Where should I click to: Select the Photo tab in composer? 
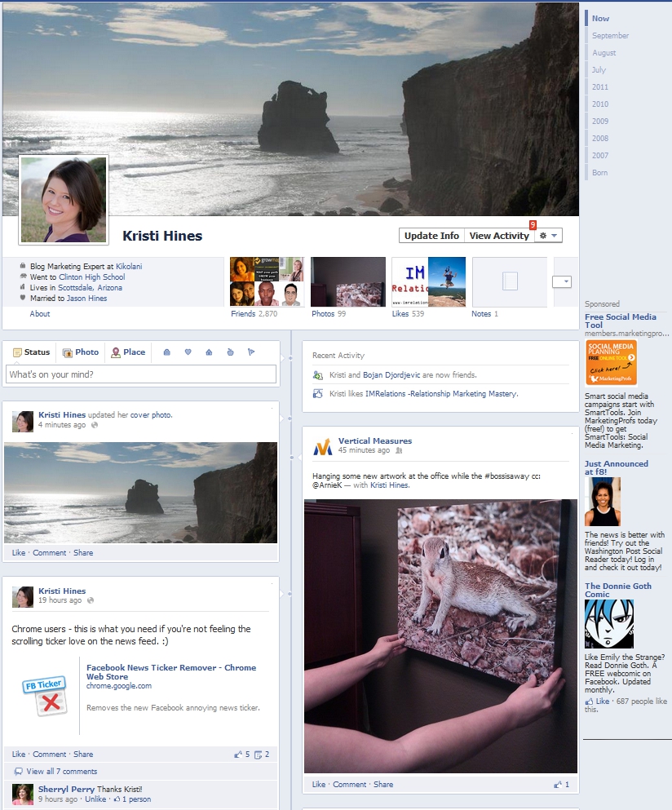point(81,352)
